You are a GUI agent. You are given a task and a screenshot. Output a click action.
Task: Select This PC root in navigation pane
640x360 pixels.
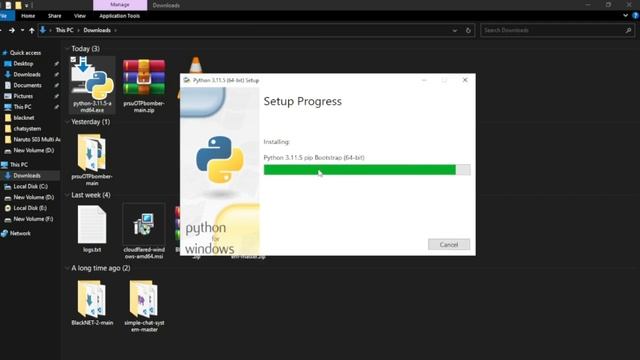point(19,164)
